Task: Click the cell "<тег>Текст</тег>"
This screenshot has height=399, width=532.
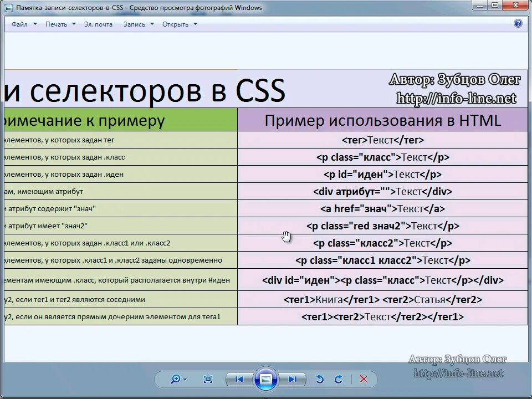Action: coord(383,140)
